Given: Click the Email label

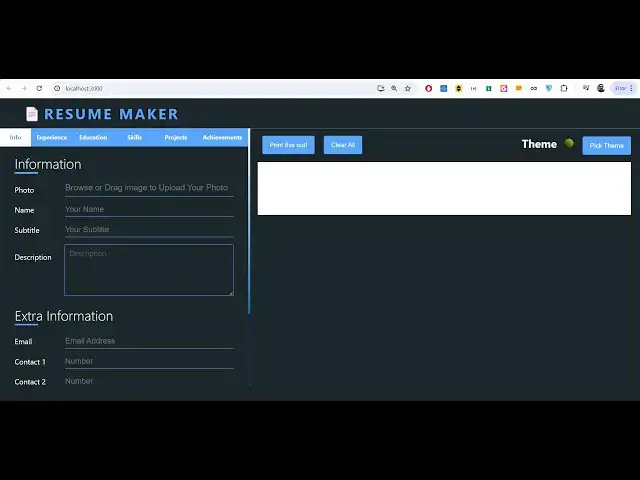Looking at the screenshot, I should [x=23, y=342].
